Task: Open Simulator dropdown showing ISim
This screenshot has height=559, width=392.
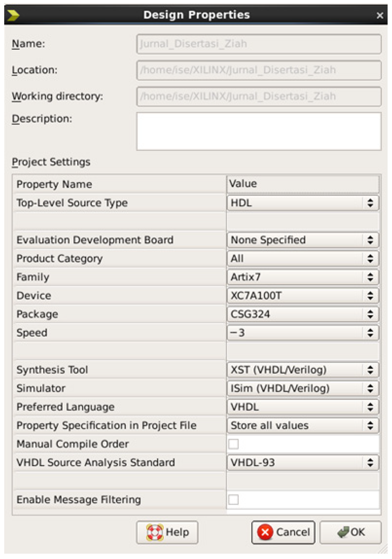Action: pos(303,388)
